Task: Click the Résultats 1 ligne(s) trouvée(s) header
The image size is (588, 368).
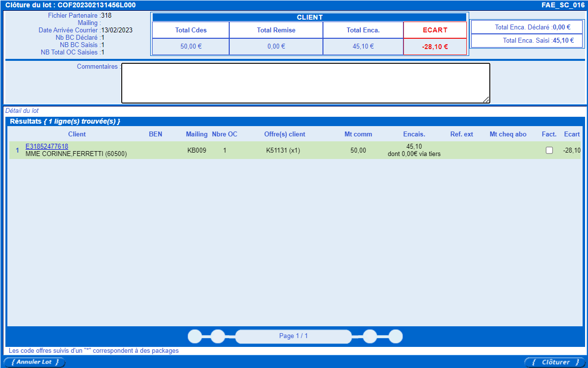Action: pos(65,121)
